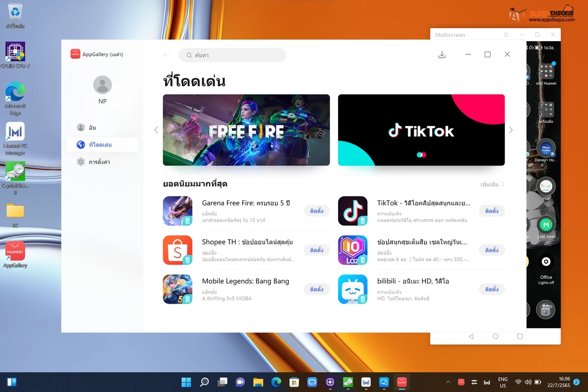The width and height of the screenshot is (588, 392).
Task: Open the TikTok featured banner
Action: [x=421, y=130]
